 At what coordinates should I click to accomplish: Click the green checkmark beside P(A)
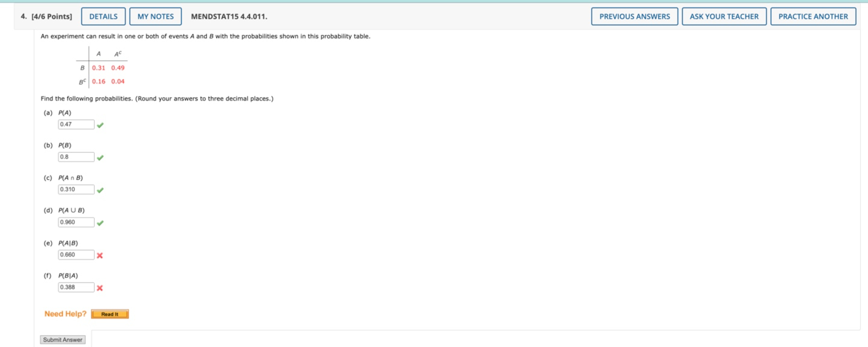[x=101, y=125]
